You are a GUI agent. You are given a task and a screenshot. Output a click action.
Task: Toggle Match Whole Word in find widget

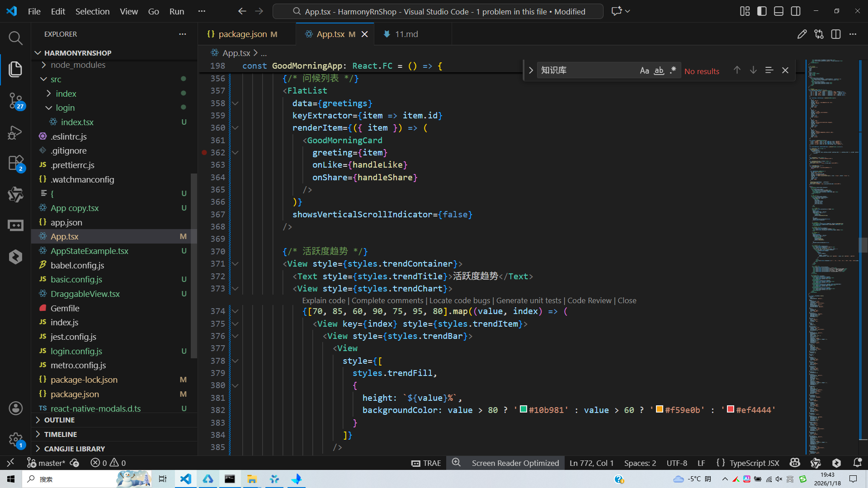tap(659, 70)
